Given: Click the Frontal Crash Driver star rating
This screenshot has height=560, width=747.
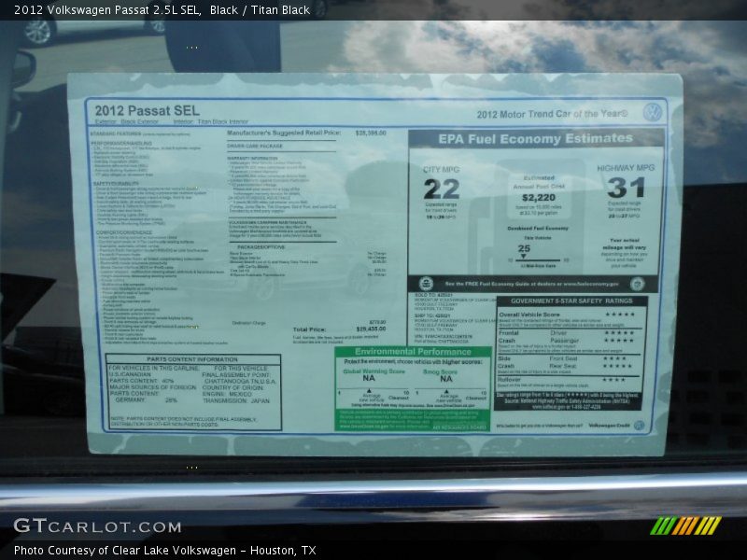Looking at the screenshot, I should 618,332.
